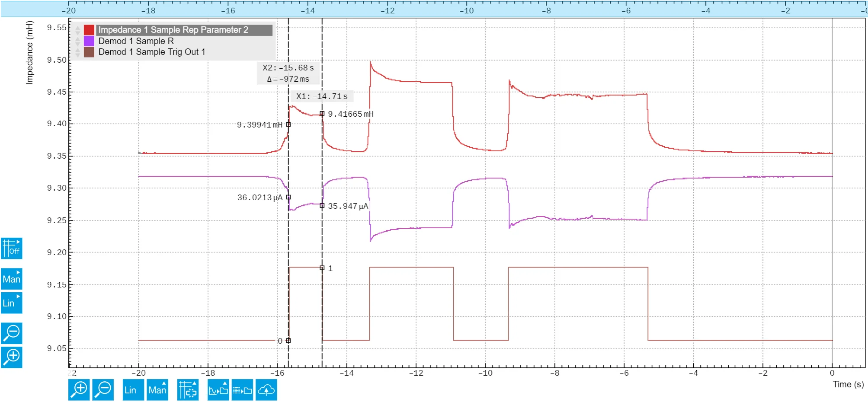Viewport: 868px width, 402px height.
Task: Click the 35.947 µA cursor value readout
Action: 348,206
